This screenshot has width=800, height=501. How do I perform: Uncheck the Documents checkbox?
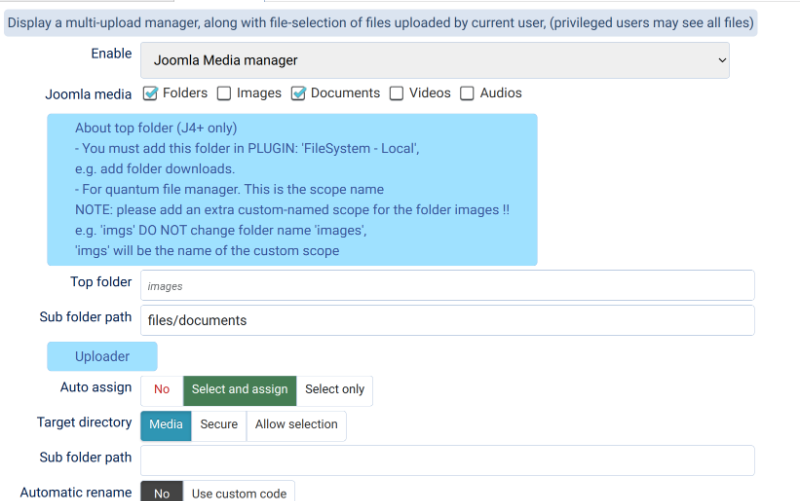298,94
